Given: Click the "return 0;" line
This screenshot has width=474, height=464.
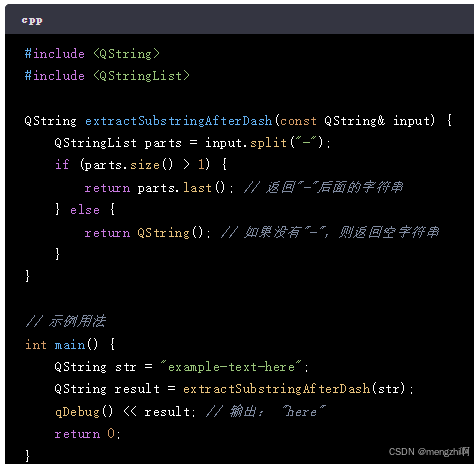Looking at the screenshot, I should tap(88, 434).
